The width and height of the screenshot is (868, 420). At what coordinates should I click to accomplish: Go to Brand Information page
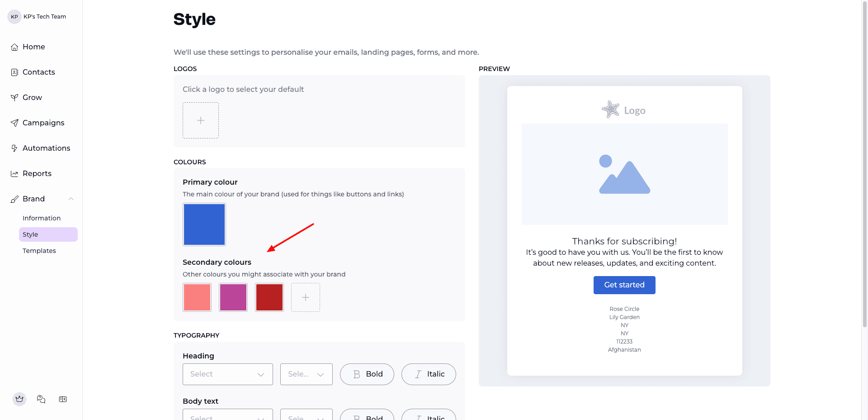[x=42, y=218]
